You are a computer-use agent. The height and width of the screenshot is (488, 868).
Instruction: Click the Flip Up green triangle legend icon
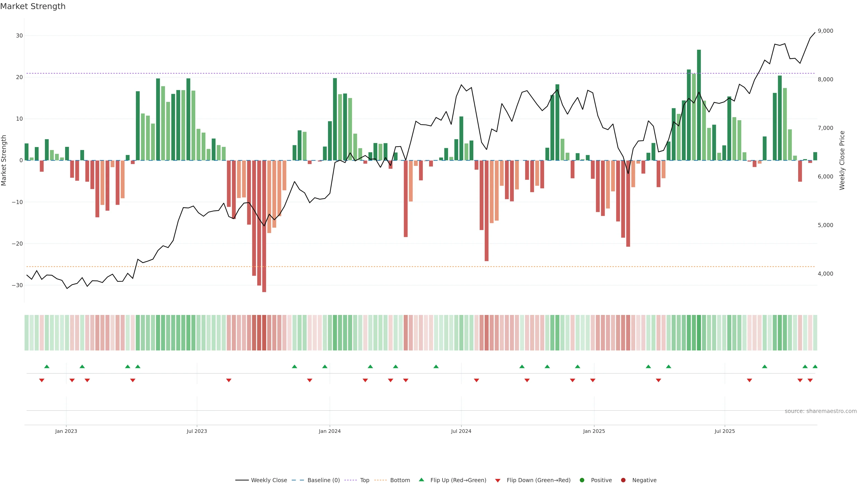(x=421, y=480)
